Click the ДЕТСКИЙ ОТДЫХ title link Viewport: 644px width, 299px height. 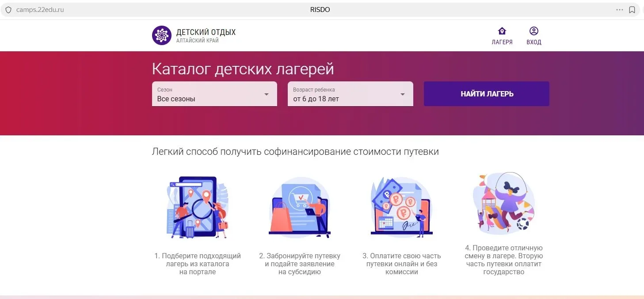[206, 32]
